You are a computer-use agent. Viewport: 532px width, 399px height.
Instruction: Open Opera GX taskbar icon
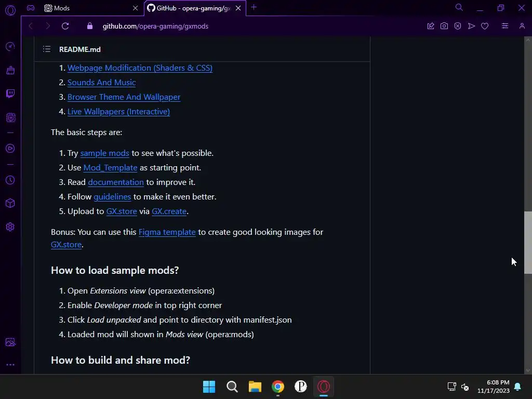pyautogui.click(x=324, y=387)
